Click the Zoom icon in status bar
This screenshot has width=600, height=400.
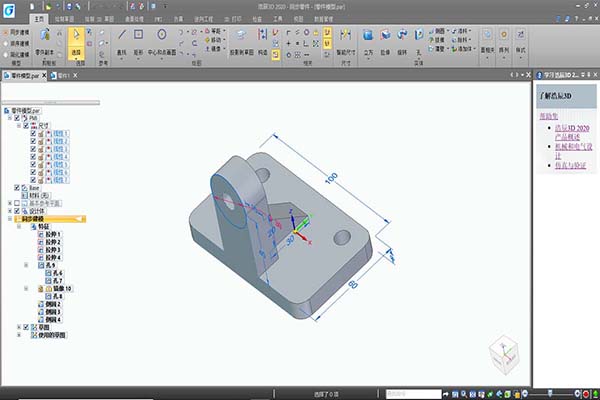point(464,394)
